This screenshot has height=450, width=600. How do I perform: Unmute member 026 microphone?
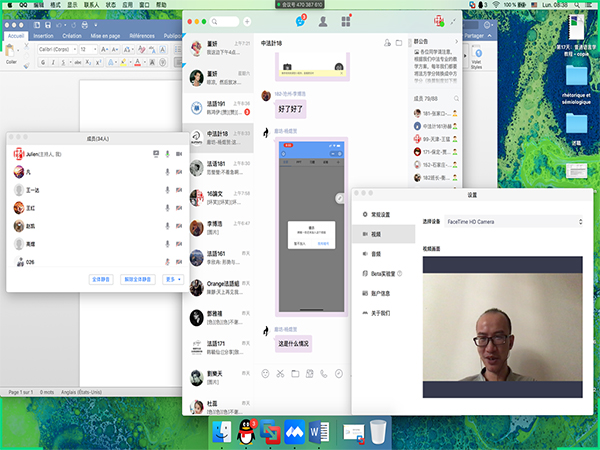tap(167, 262)
